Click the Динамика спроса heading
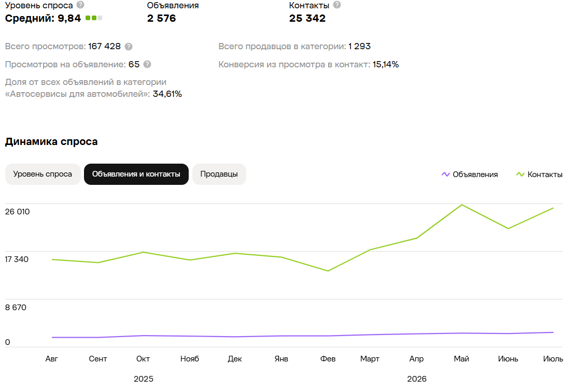The height and width of the screenshot is (392, 577). (x=51, y=141)
